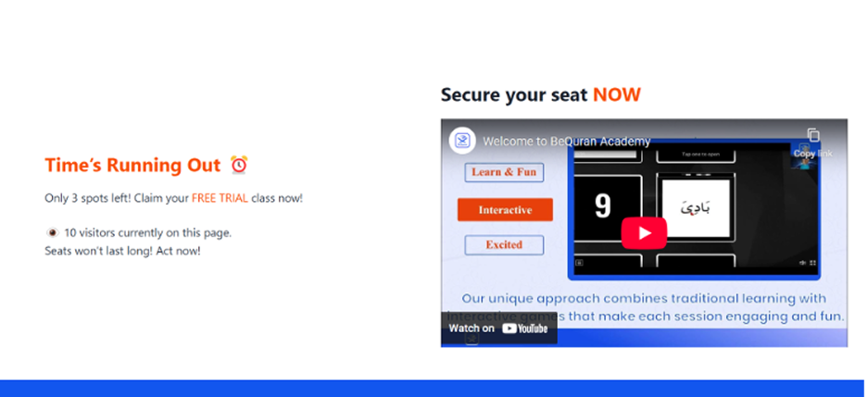Viewport: 868px width, 397px height.
Task: Open the BeQuran Academy channel avatar
Action: point(461,141)
